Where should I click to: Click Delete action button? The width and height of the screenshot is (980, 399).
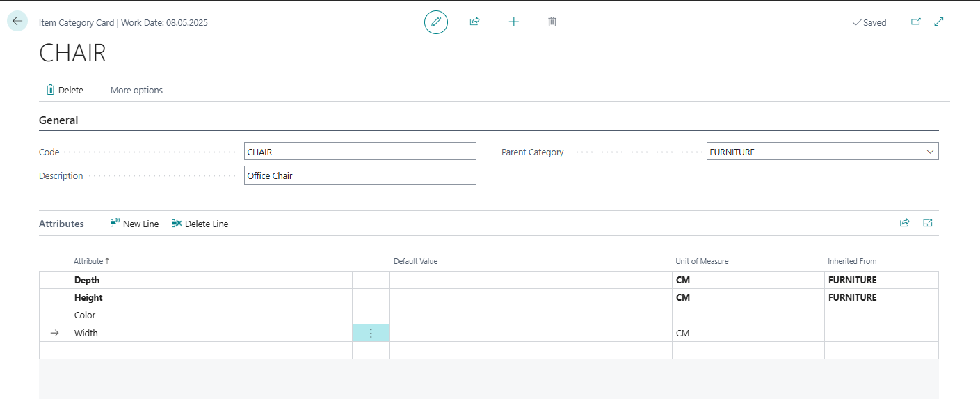pos(65,90)
